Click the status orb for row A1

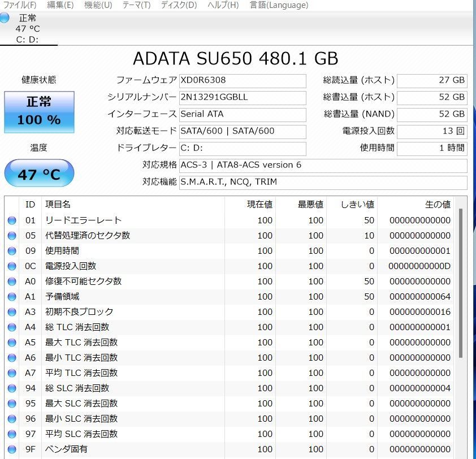[12, 297]
